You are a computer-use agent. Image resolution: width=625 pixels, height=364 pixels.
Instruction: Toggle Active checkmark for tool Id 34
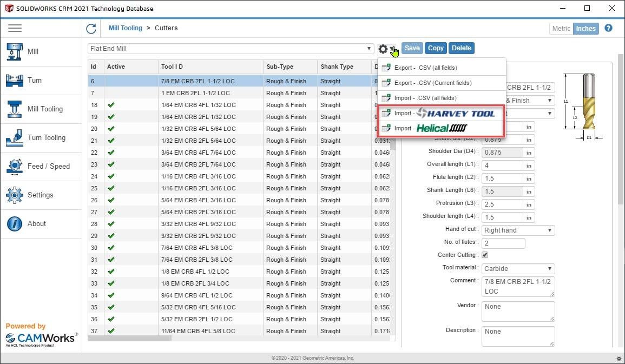click(111, 295)
